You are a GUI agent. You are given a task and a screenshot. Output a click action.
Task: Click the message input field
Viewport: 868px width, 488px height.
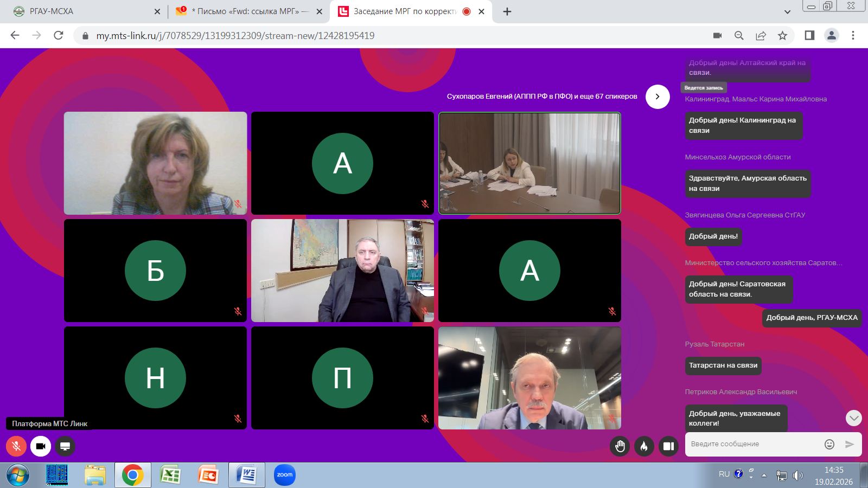pos(754,444)
